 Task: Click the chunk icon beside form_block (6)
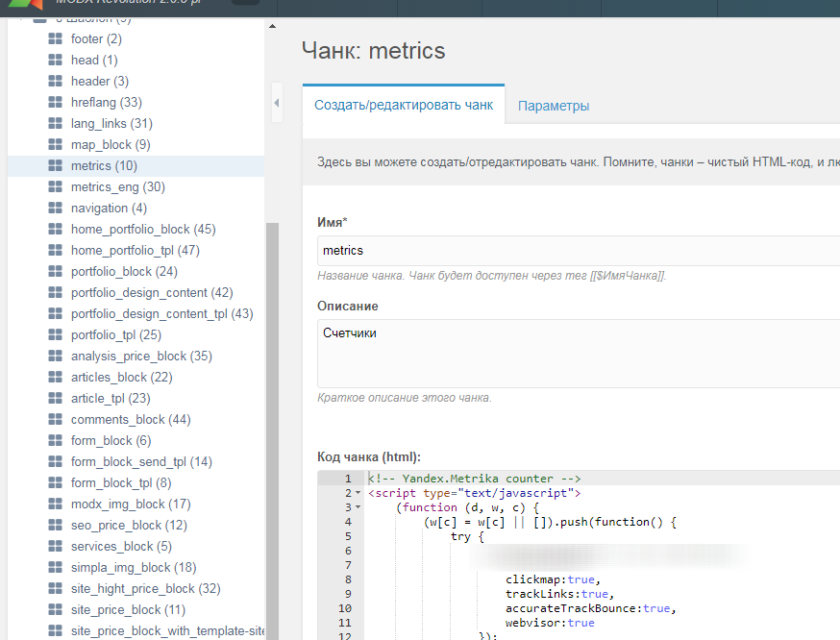click(55, 441)
